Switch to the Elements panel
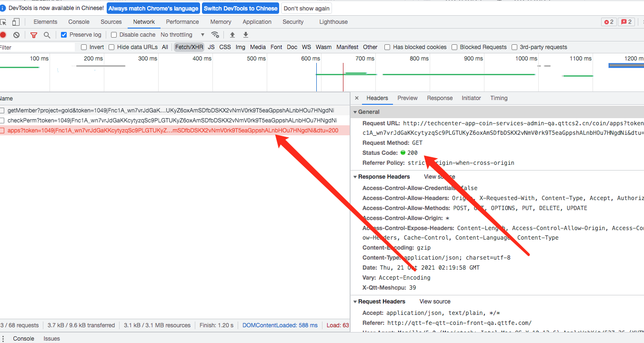Screen dimensions: 644x343 [x=45, y=22]
